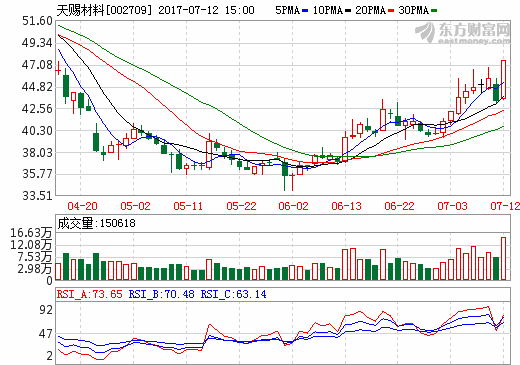Click the green 30PMA legend line swatch
Viewport: 520px width, 365px height.
(434, 11)
